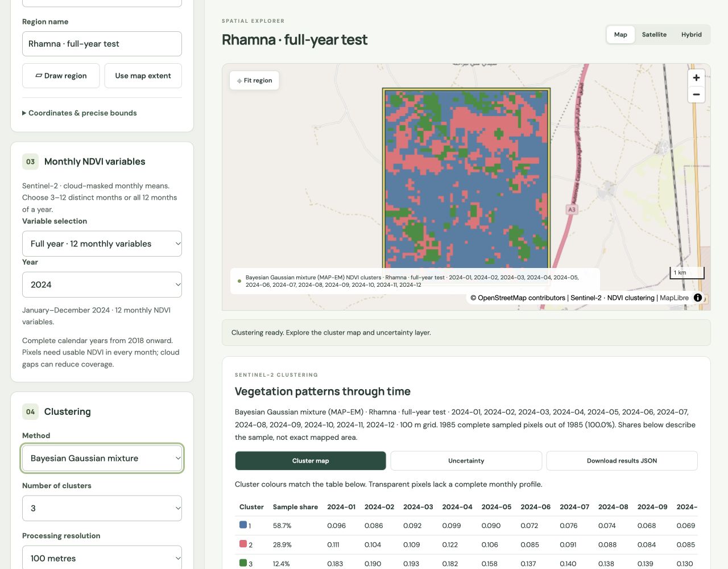
Task: Click the 'Vegetation patterns through time' heading
Action: point(322,391)
